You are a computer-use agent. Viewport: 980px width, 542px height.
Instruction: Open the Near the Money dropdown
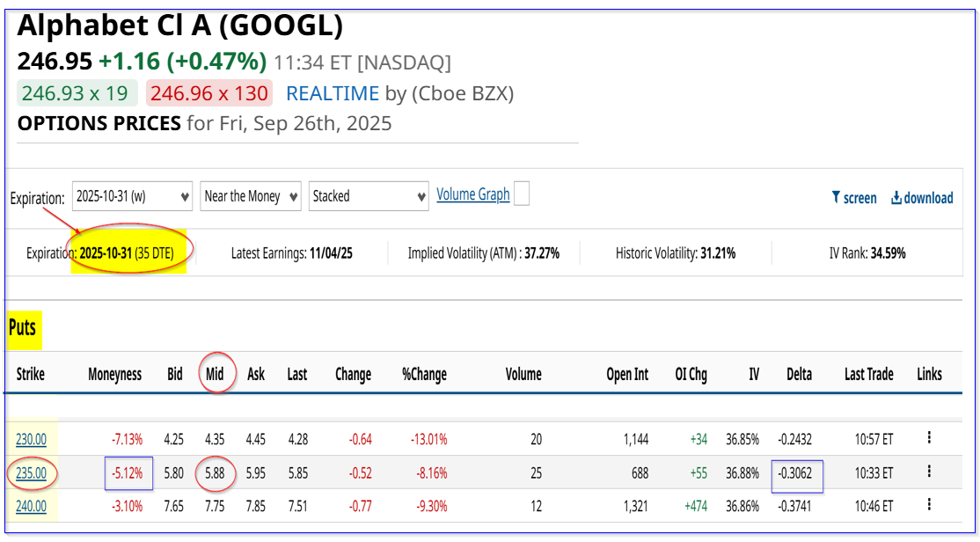tap(251, 196)
